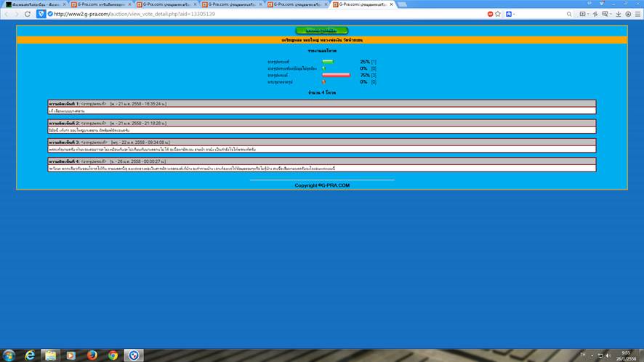
Task: Click the green 25% vote result bar
Action: [x=327, y=62]
